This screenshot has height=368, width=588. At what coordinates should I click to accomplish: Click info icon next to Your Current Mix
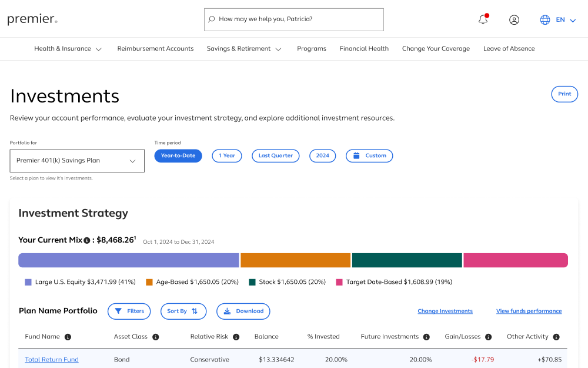(87, 240)
